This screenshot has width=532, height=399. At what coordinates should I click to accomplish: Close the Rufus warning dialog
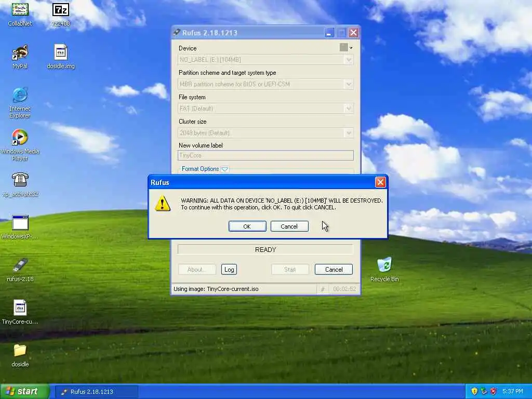[x=380, y=182]
